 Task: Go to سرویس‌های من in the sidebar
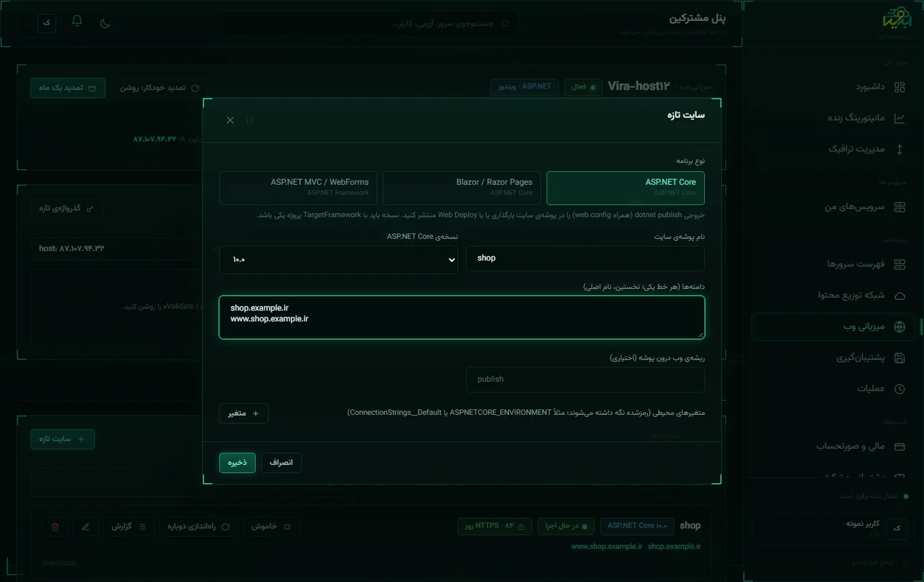833,206
